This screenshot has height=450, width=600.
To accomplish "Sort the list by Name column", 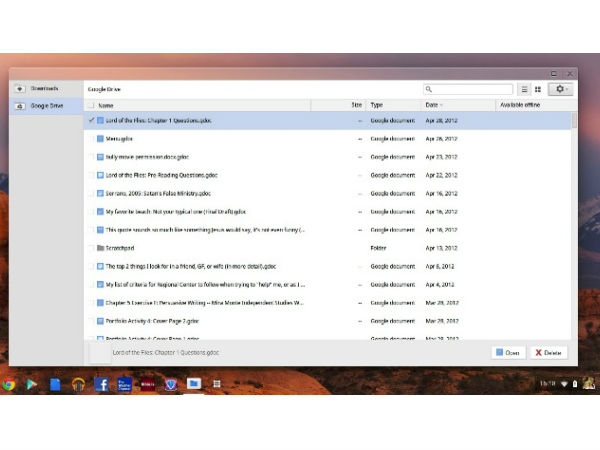I will tap(106, 105).
